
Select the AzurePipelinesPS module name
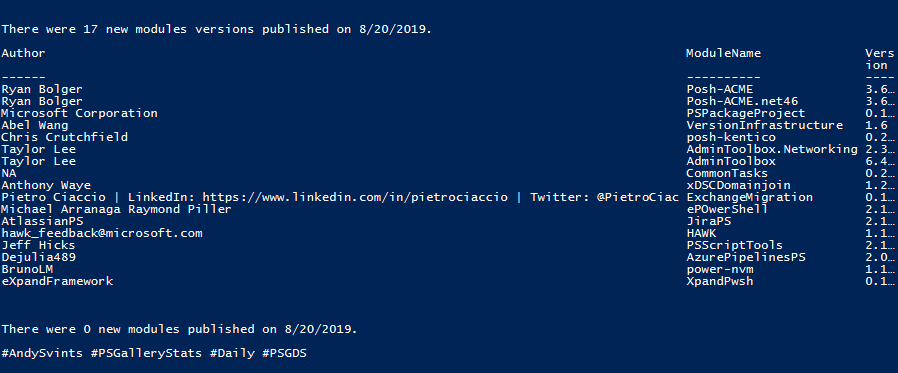tap(746, 257)
